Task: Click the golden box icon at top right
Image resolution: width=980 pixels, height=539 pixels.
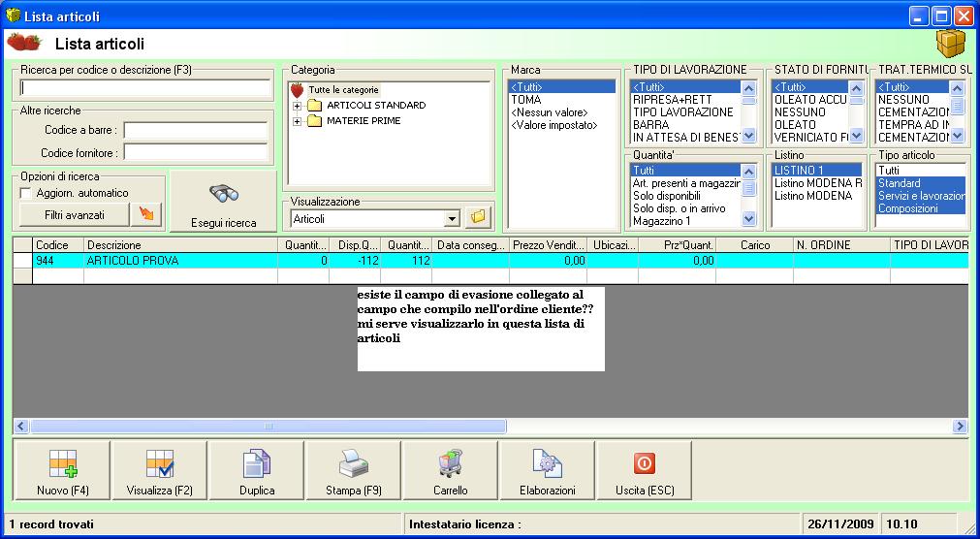Action: (950, 44)
